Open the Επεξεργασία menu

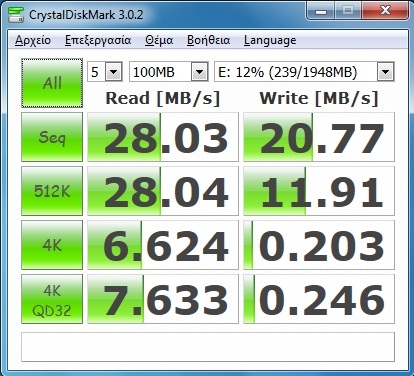[x=98, y=41]
